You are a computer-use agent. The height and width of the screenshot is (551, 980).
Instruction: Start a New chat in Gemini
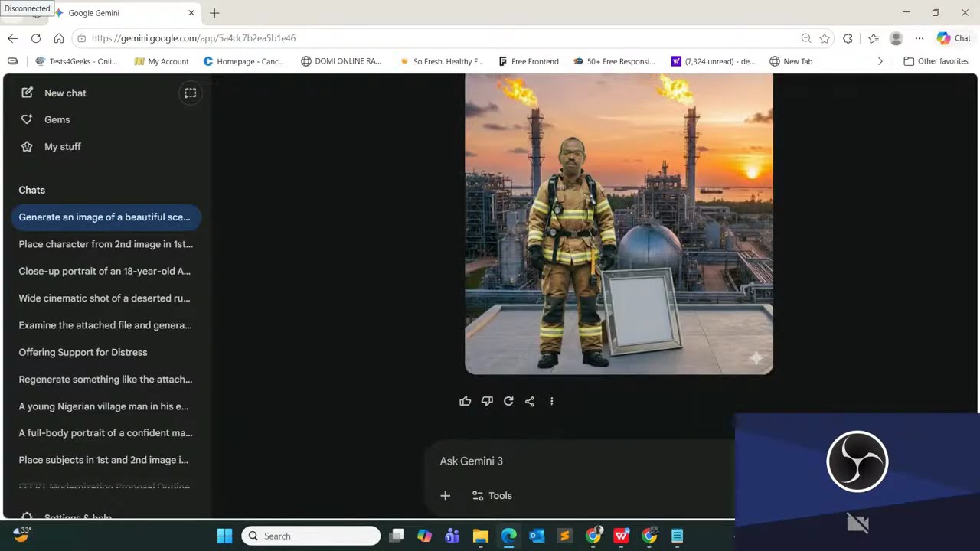[x=54, y=93]
